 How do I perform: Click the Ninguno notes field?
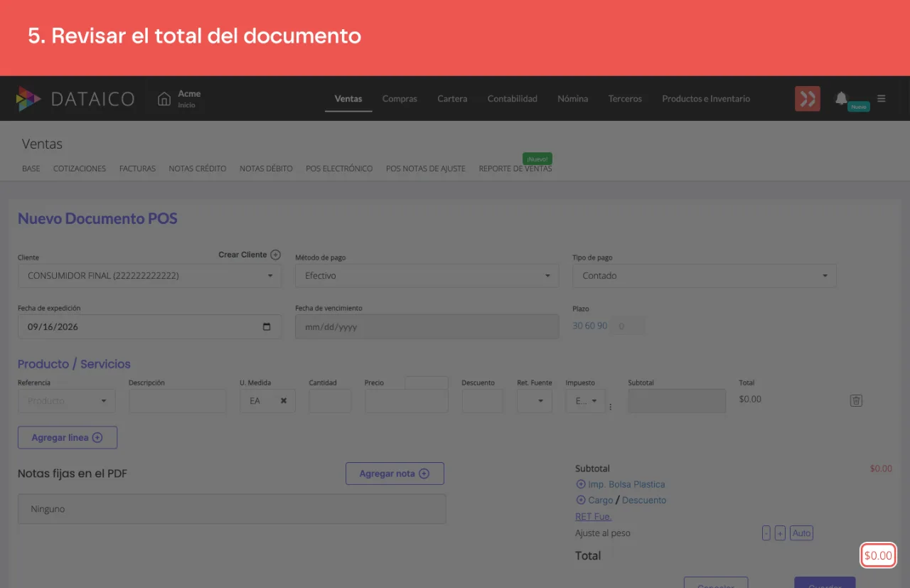(x=232, y=509)
